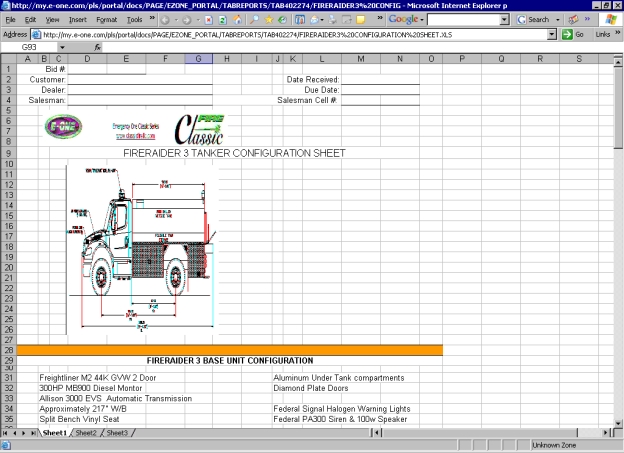This screenshot has height=453, width=624.
Task: Open the Edit menu
Action: coord(30,20)
